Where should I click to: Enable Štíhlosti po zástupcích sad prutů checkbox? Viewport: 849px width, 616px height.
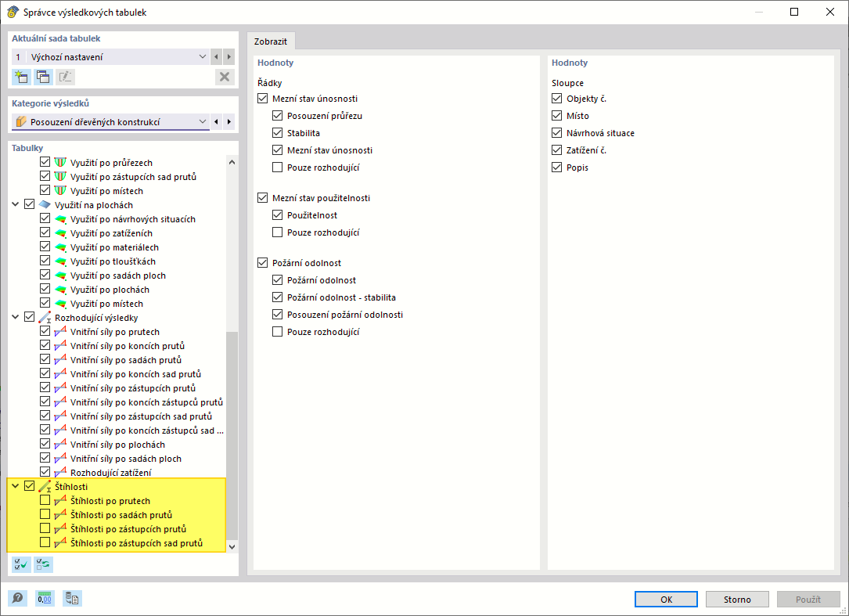45,542
